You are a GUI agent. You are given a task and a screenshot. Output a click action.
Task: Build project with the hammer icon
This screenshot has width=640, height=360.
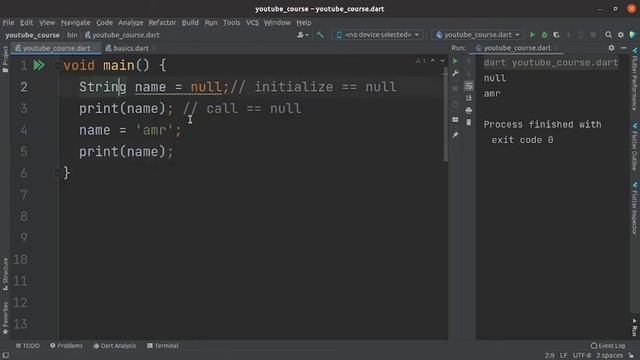tap(320, 35)
